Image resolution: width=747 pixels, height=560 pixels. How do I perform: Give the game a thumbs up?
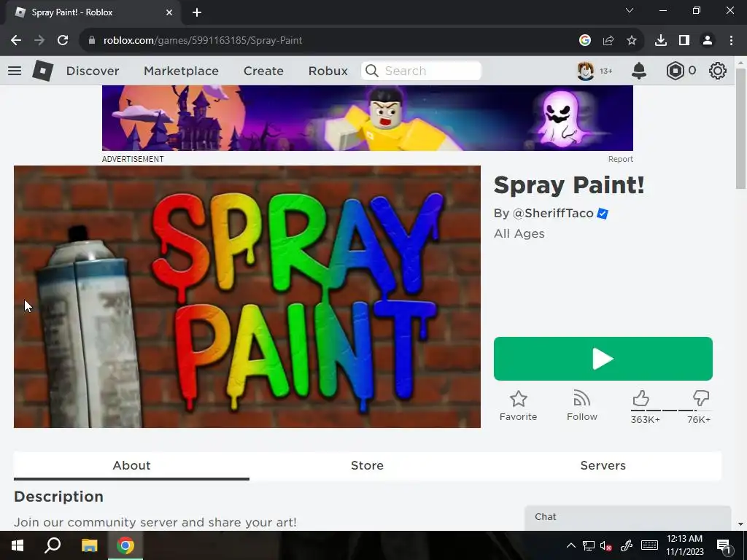coord(641,398)
